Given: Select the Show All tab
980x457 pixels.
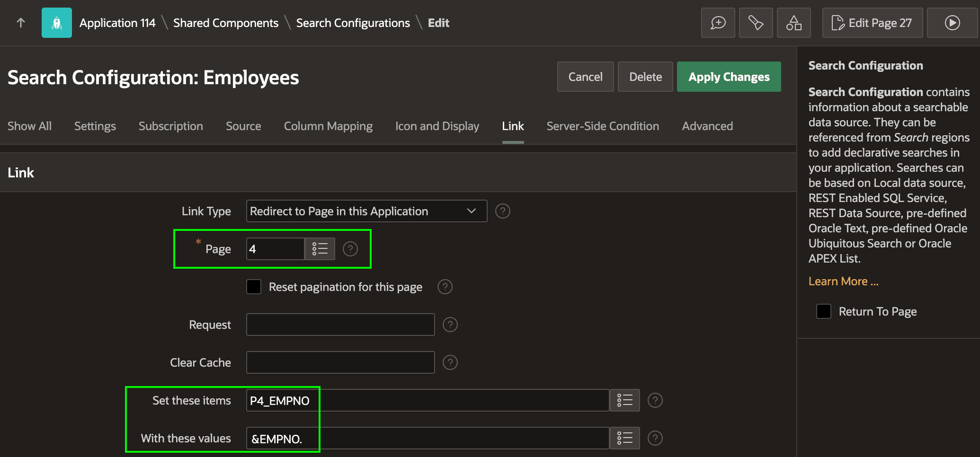Looking at the screenshot, I should pos(29,126).
